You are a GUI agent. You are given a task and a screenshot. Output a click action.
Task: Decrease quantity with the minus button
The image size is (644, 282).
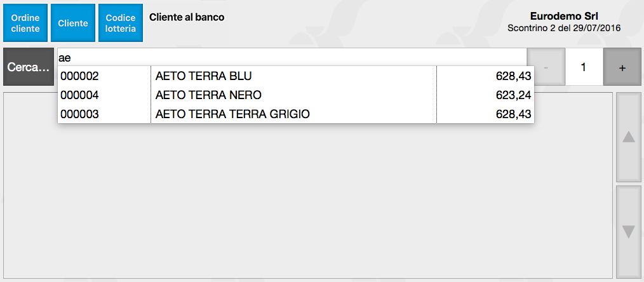tap(546, 67)
